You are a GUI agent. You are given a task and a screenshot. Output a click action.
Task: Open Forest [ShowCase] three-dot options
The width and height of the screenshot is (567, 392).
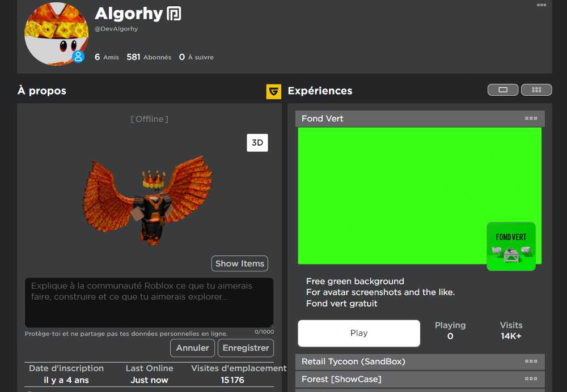click(x=531, y=379)
